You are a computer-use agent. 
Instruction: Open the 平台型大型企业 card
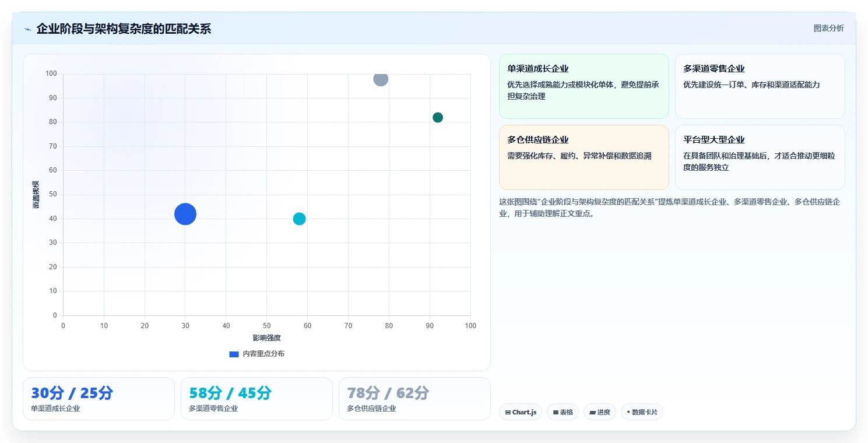pos(760,157)
